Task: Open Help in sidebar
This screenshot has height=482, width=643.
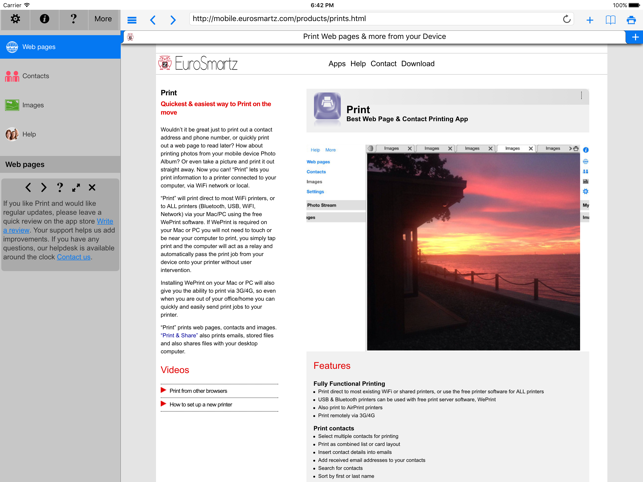Action: [x=60, y=134]
